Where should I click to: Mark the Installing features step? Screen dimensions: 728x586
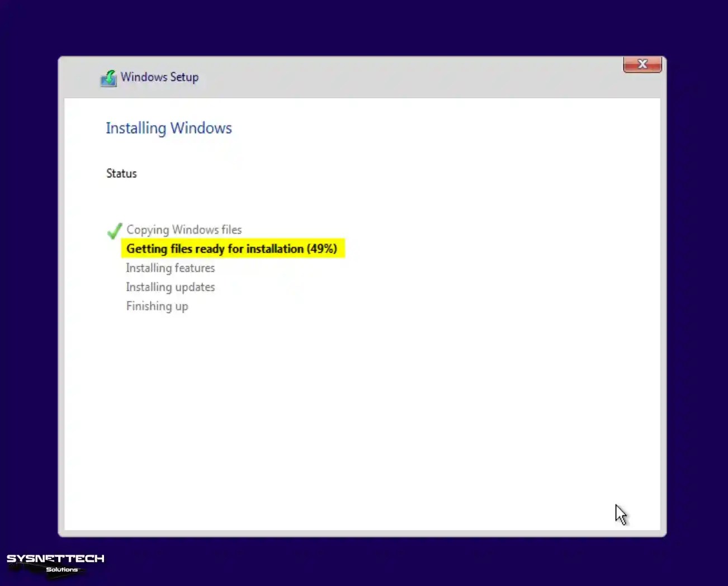[171, 268]
